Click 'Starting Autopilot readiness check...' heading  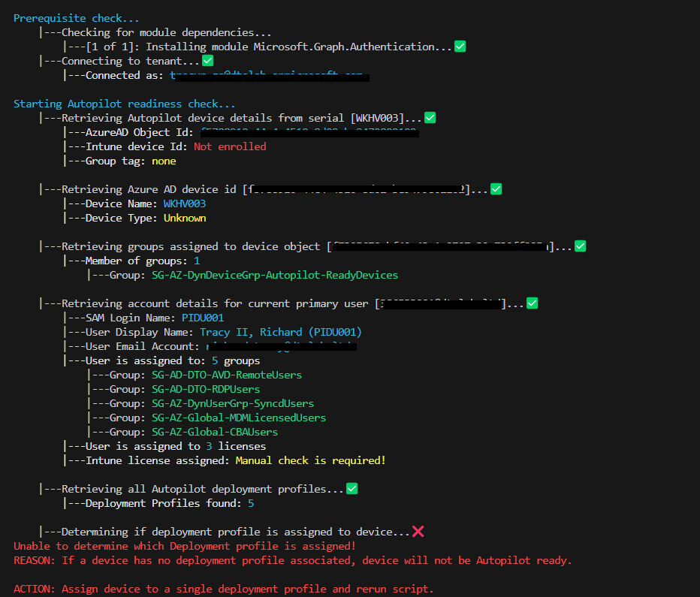(124, 104)
